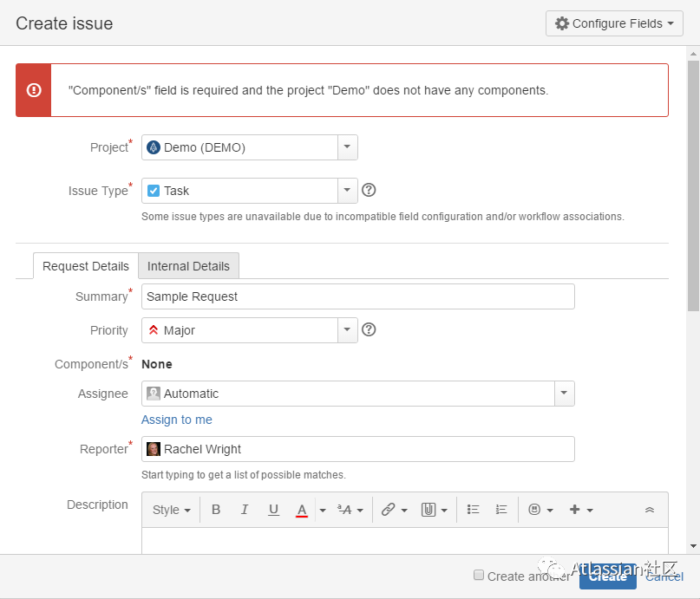Select the Request Details tab
The height and width of the screenshot is (599, 700).
pos(85,266)
